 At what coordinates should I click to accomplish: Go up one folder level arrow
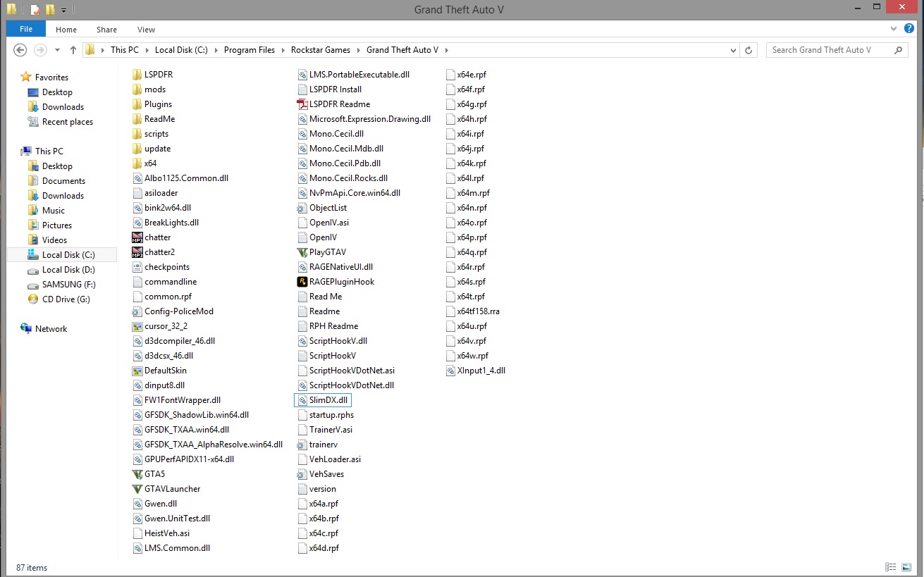(x=73, y=50)
